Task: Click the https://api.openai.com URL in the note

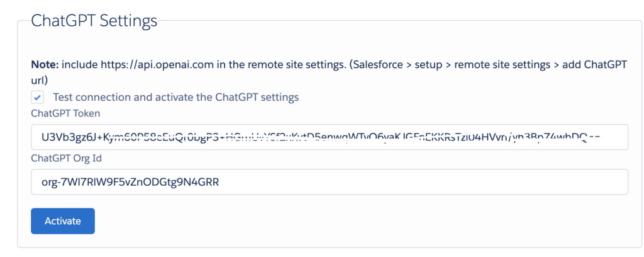Action: (x=145, y=66)
